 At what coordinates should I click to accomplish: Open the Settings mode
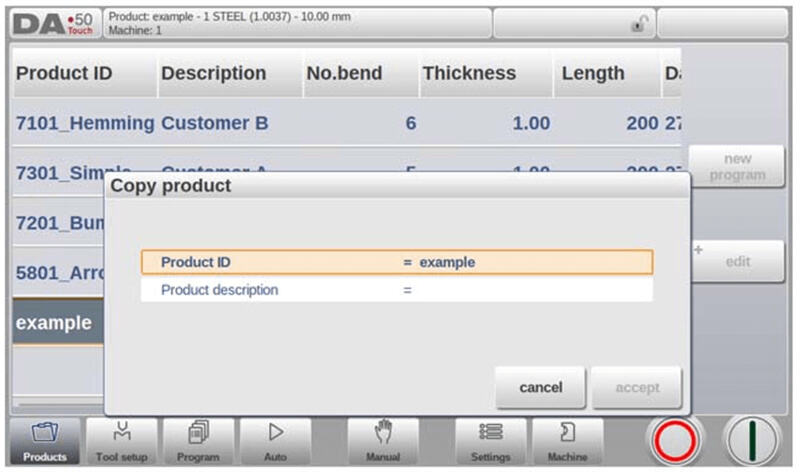point(490,441)
